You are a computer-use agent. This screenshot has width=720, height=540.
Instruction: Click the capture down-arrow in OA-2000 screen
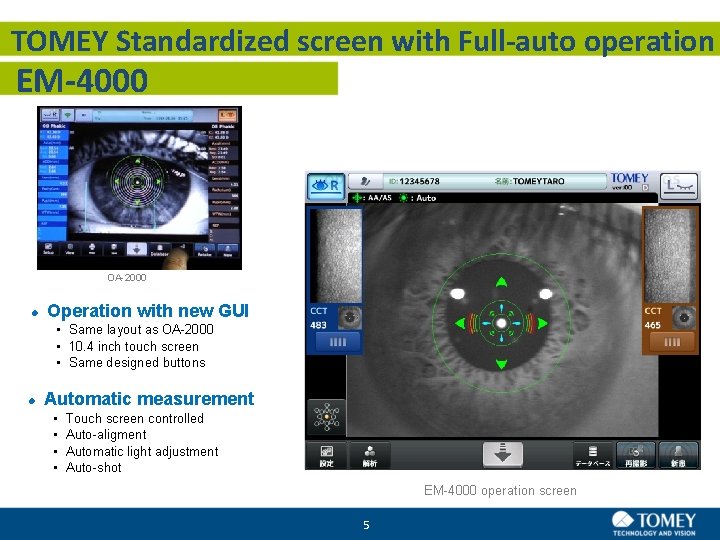(136, 249)
